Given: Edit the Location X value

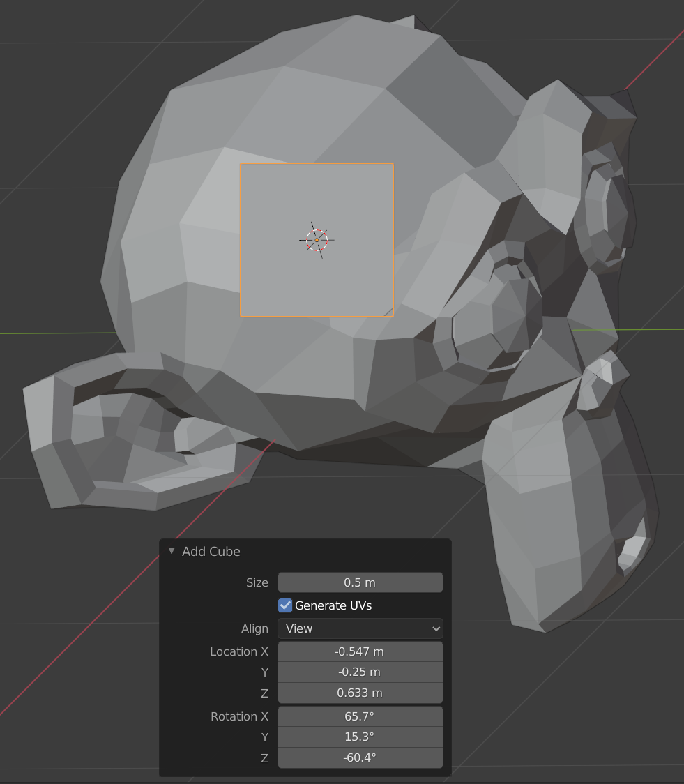Looking at the screenshot, I should [x=360, y=651].
